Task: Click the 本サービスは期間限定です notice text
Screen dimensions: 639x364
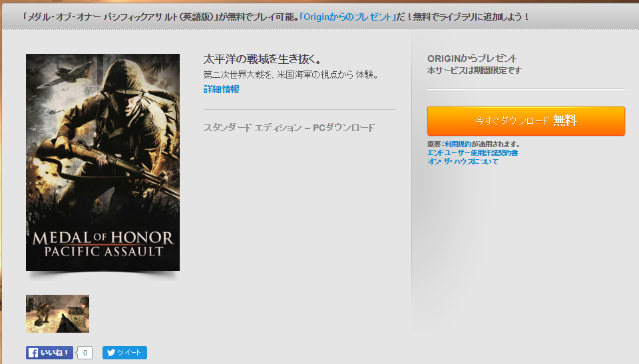Action: (475, 71)
